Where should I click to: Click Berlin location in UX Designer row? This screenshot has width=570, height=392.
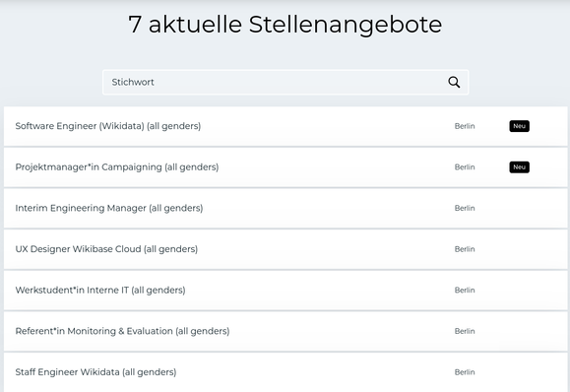[x=465, y=249]
